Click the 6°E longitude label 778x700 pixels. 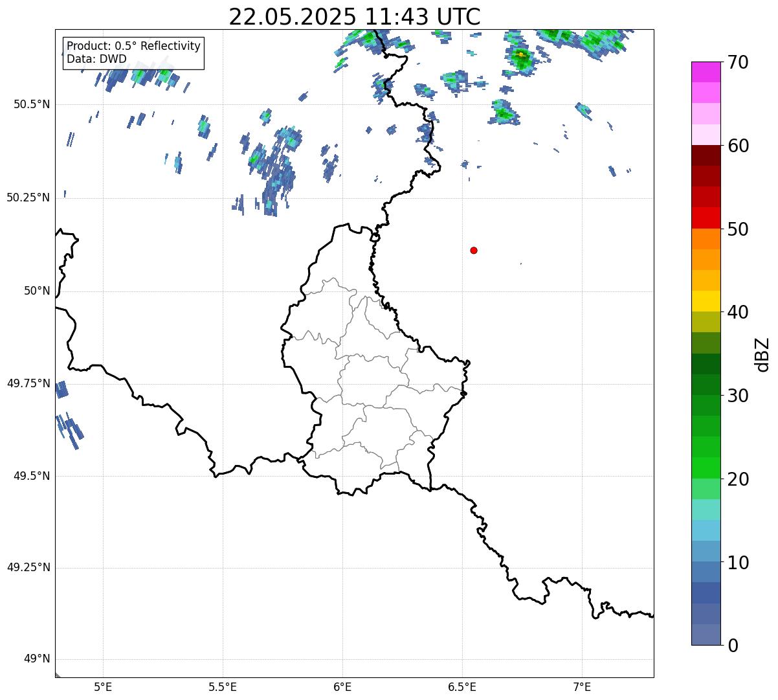tap(342, 686)
